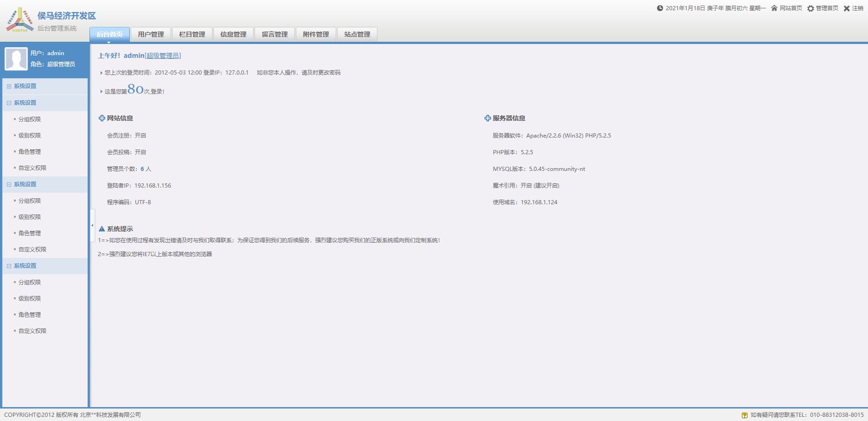Go to the 附件管理 tab
This screenshot has height=421, width=868.
pos(316,34)
